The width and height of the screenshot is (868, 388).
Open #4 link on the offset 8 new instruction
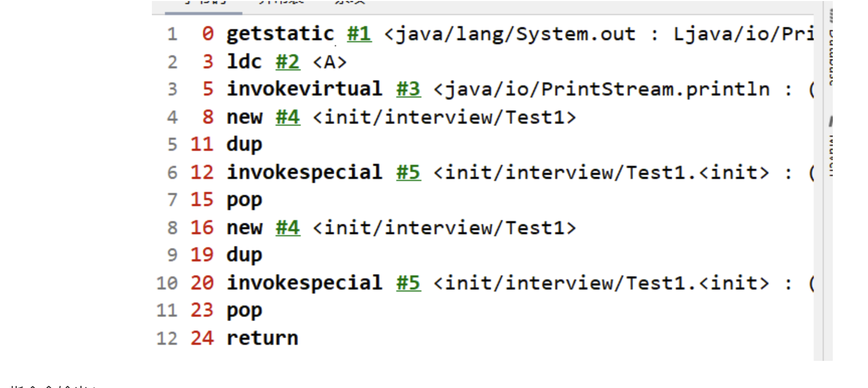[288, 117]
